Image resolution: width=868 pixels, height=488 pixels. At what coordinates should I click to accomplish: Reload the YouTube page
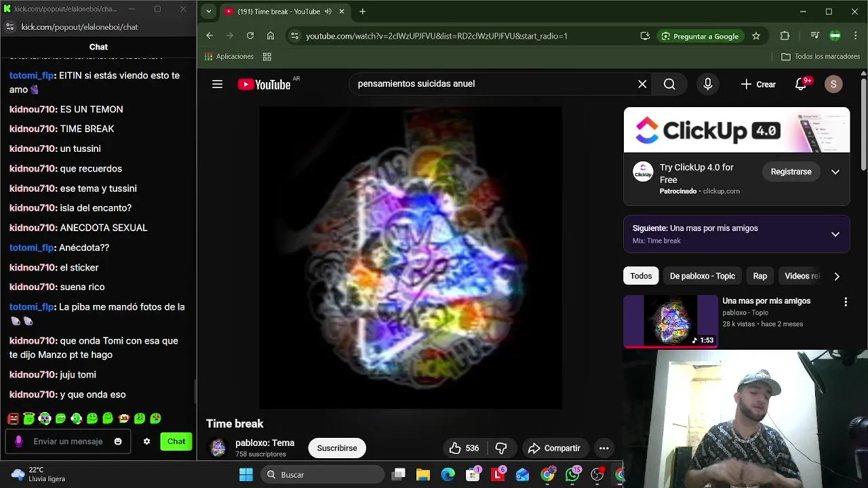click(250, 36)
